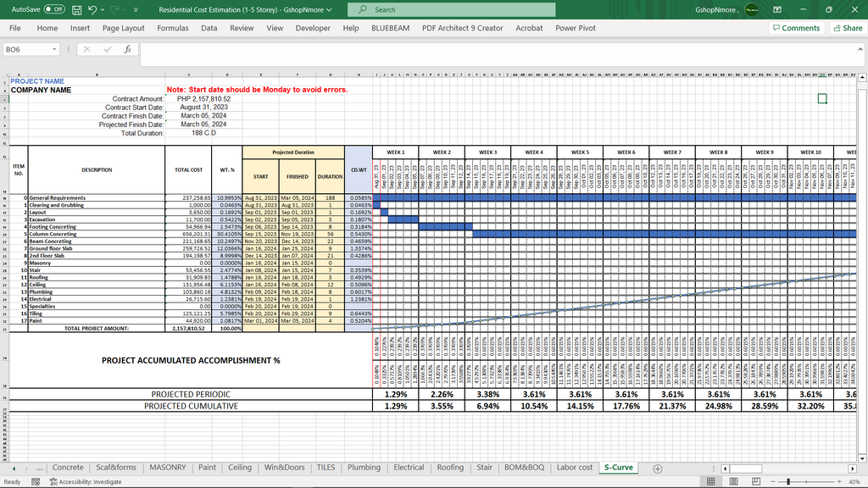This screenshot has height=488, width=868.
Task: Open the Help ribbon tab
Action: pos(350,28)
